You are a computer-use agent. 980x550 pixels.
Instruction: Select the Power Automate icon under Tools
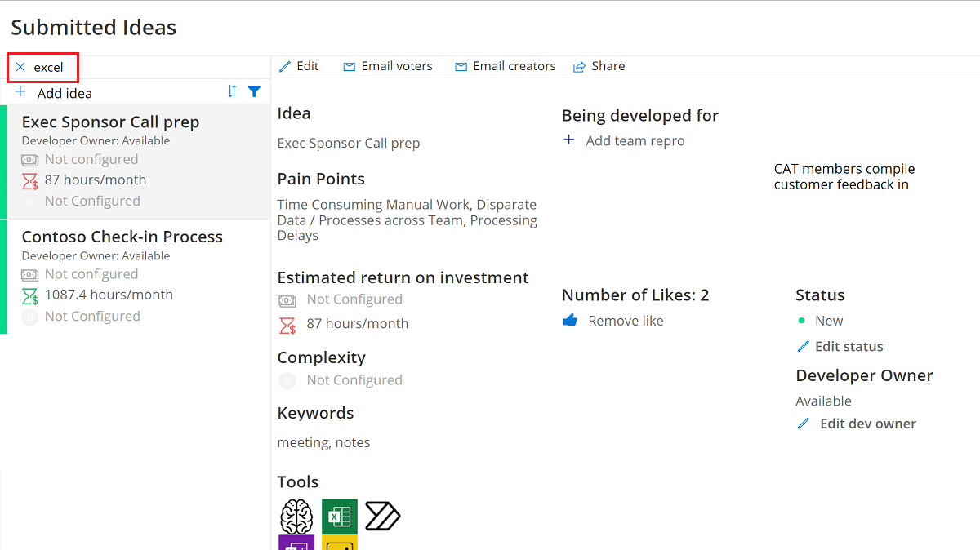[382, 516]
